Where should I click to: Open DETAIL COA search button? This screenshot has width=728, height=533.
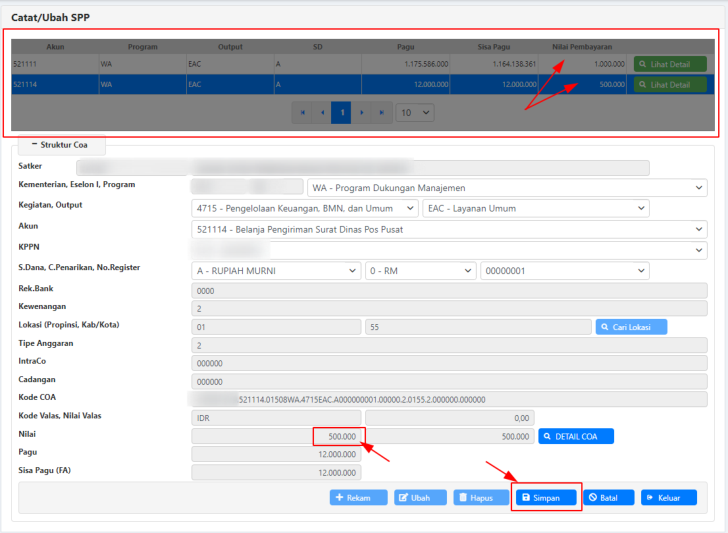pyautogui.click(x=575, y=436)
